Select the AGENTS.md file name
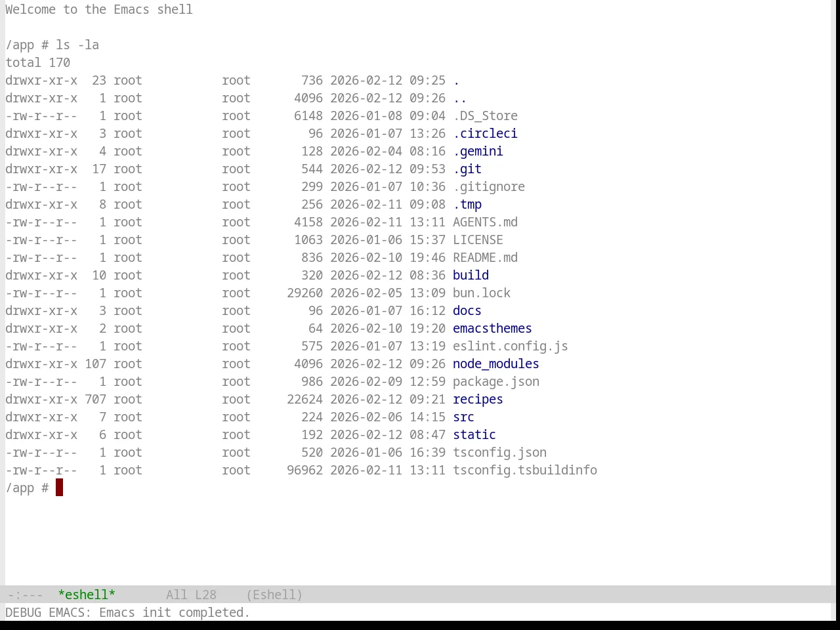This screenshot has width=840, height=630. 485,222
